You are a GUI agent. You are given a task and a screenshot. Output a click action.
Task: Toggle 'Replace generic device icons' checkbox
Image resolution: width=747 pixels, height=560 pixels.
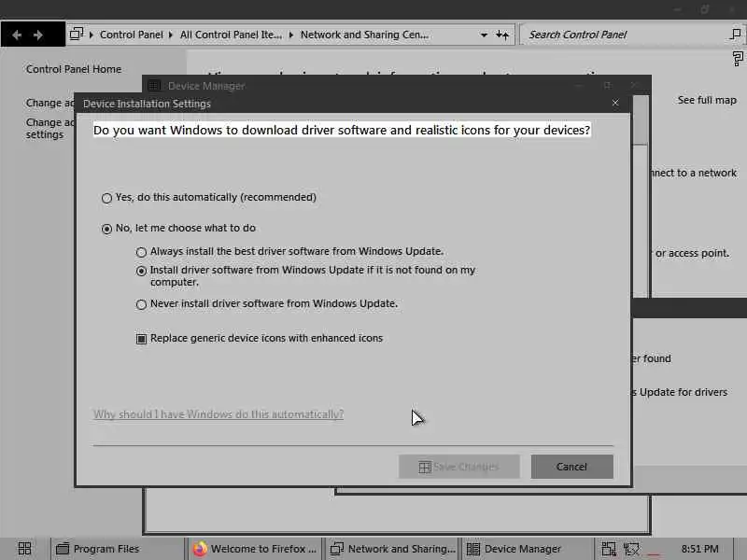141,339
